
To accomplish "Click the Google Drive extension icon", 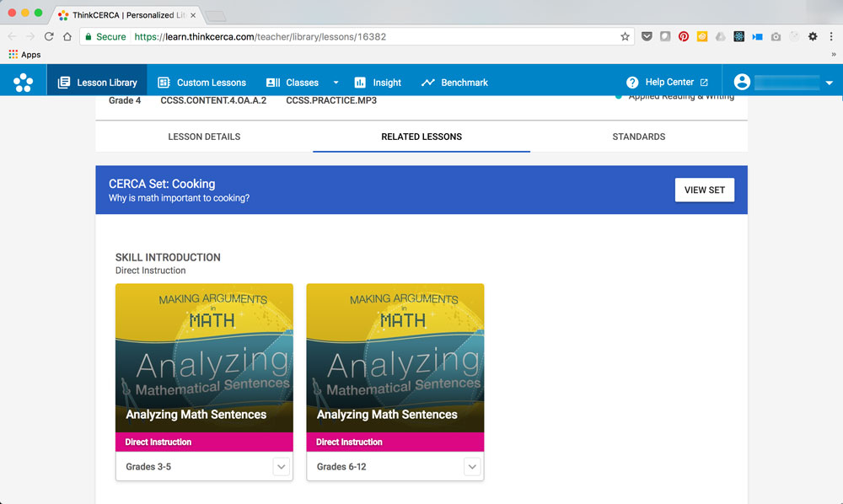I will [x=721, y=36].
